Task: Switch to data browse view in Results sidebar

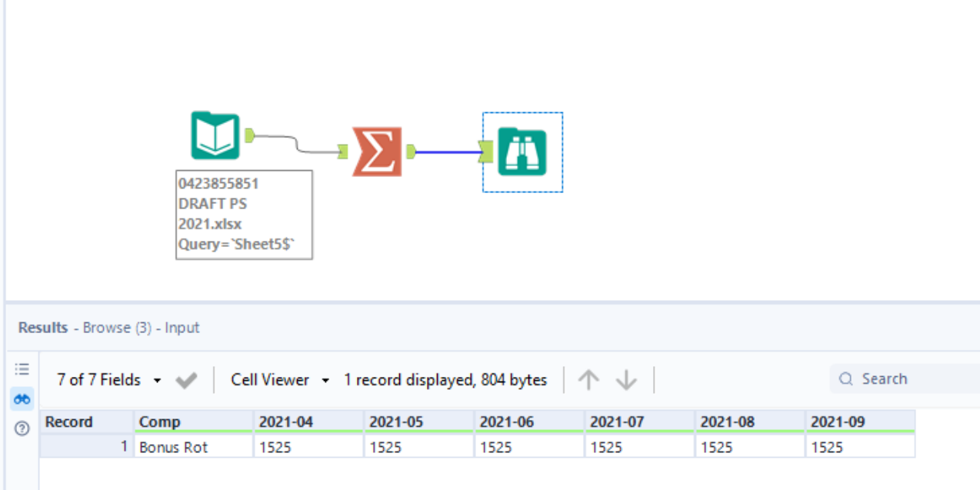Action: 22,398
